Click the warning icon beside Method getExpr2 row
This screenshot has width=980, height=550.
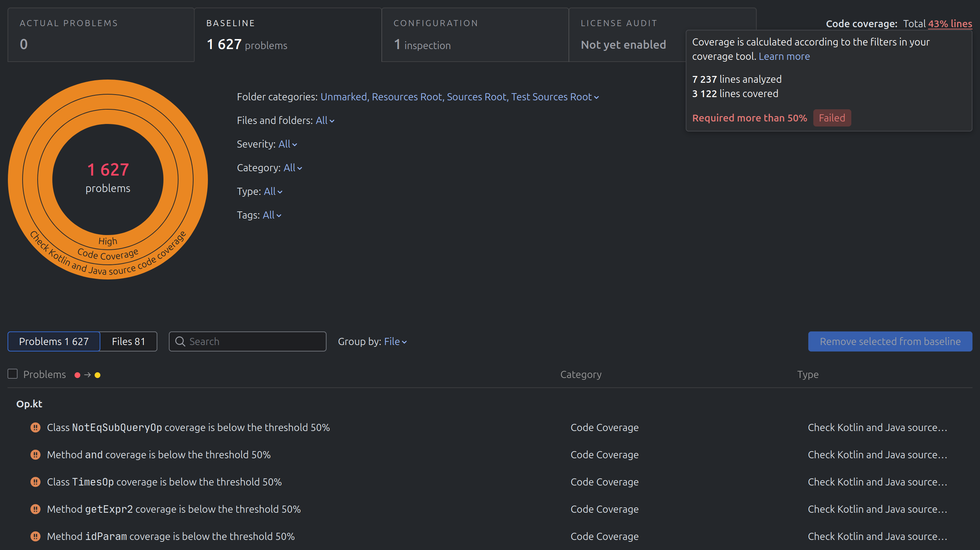pos(35,509)
